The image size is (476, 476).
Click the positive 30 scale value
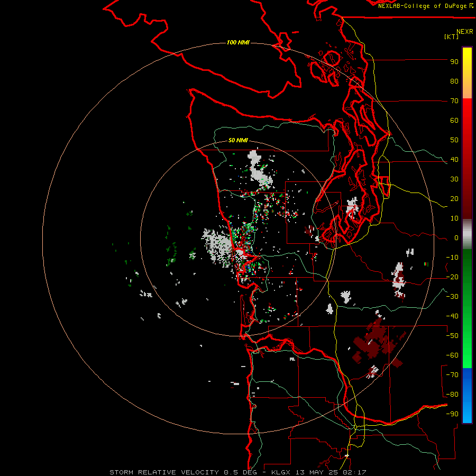point(454,179)
